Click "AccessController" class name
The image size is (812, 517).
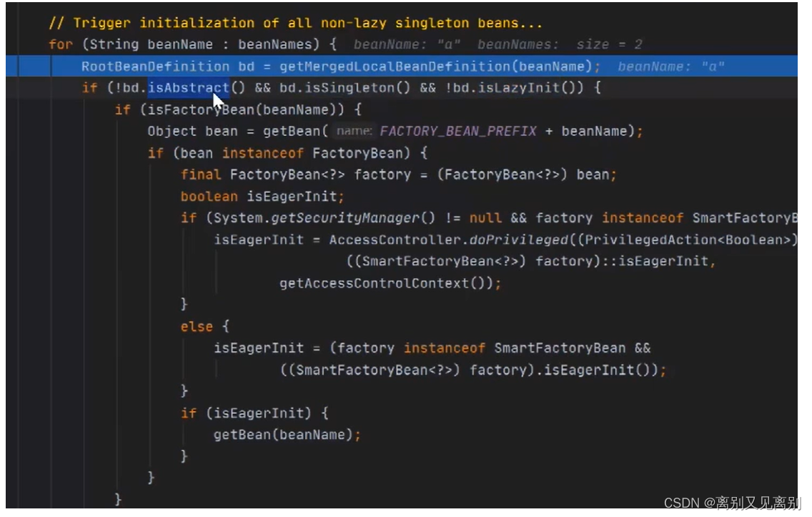395,240
